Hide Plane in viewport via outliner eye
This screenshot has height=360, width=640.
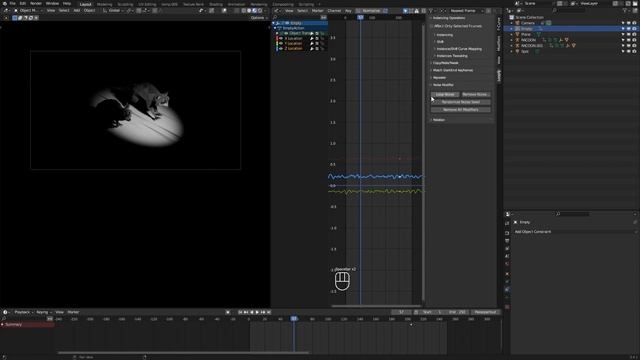(629, 35)
